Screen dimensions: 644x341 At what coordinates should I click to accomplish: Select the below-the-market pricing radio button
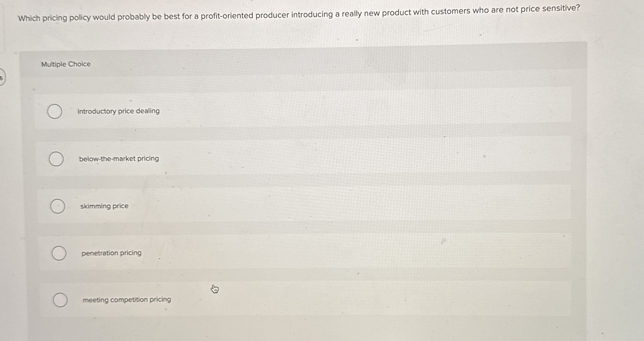(x=56, y=159)
